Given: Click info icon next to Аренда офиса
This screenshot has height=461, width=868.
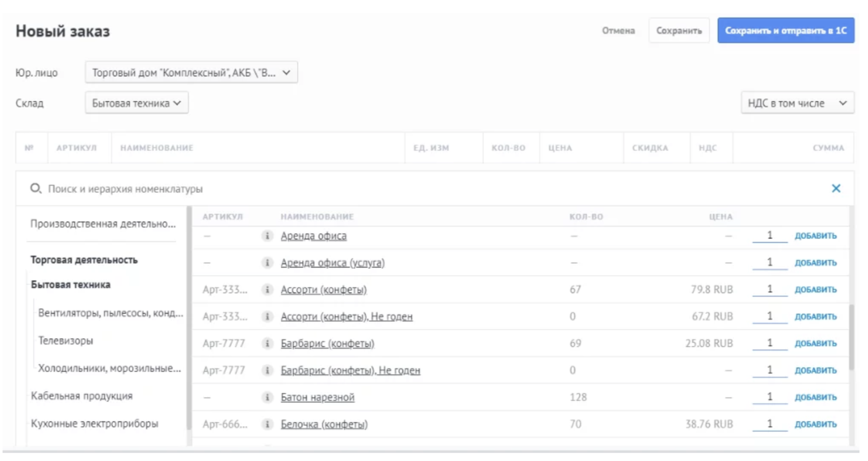Looking at the screenshot, I should pyautogui.click(x=267, y=236).
